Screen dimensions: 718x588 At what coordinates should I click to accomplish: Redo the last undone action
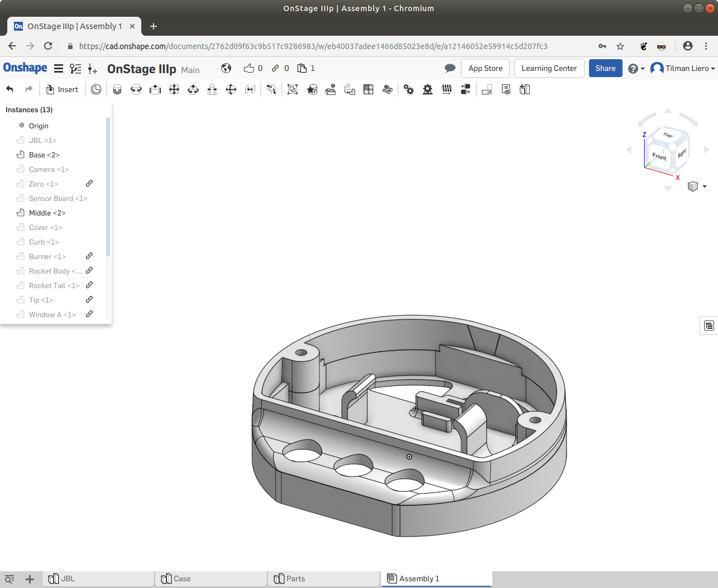(28, 89)
